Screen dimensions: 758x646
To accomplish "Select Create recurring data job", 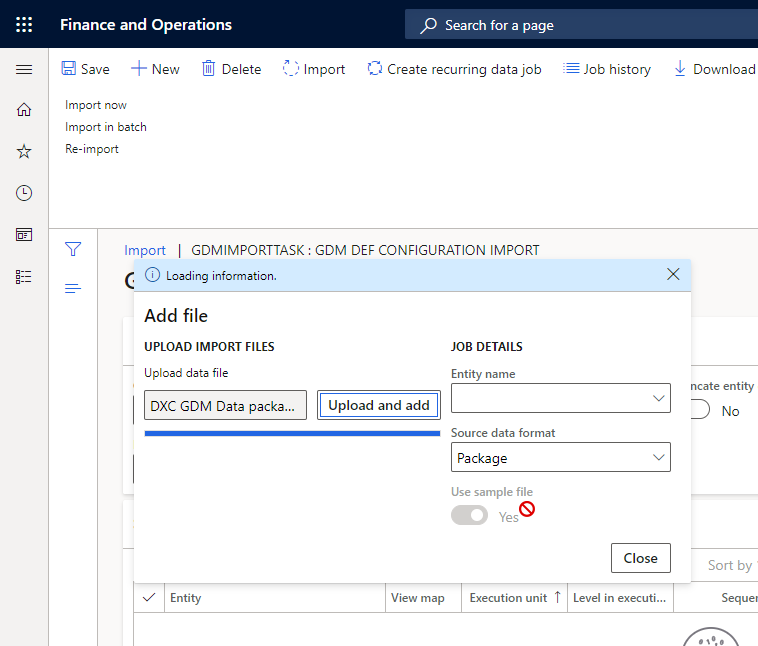I will tap(454, 69).
